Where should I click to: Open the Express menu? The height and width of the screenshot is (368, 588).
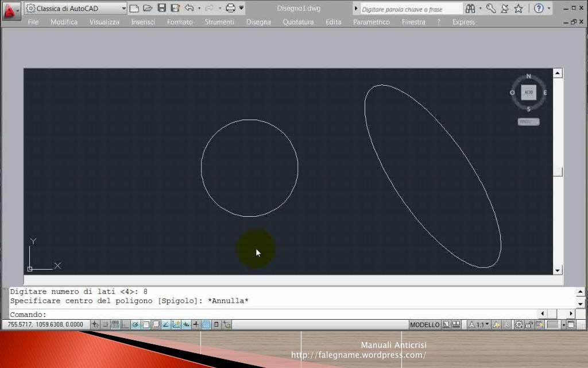coord(463,22)
